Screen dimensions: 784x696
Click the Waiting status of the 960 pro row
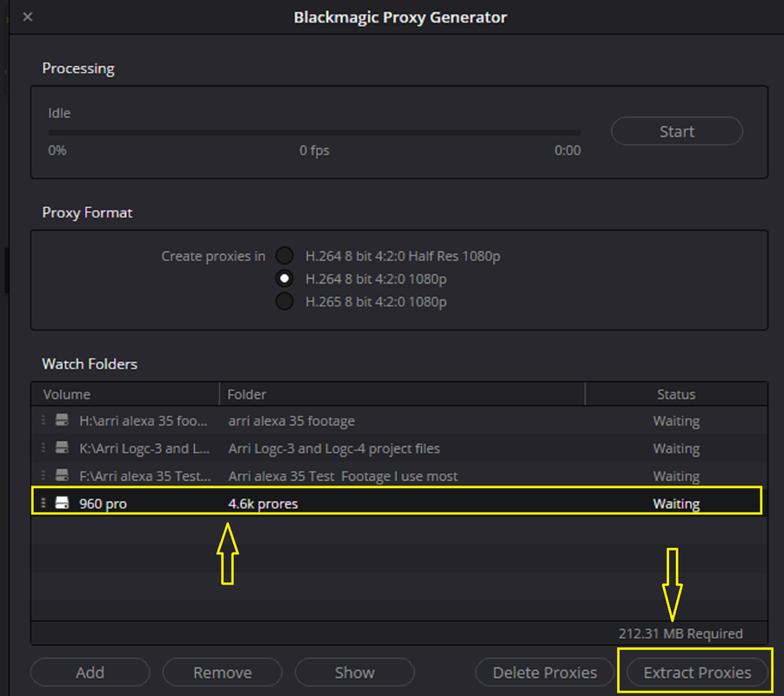point(676,504)
